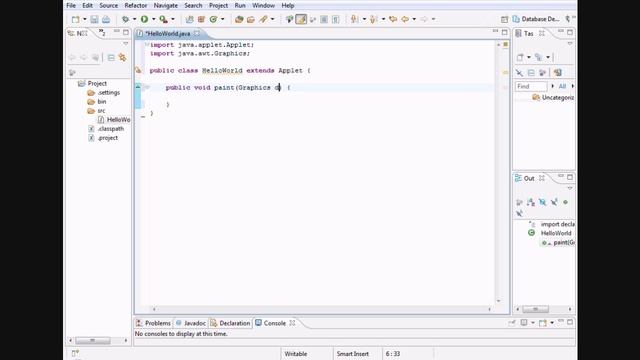Select the bin folder in Navigator

coord(97,102)
